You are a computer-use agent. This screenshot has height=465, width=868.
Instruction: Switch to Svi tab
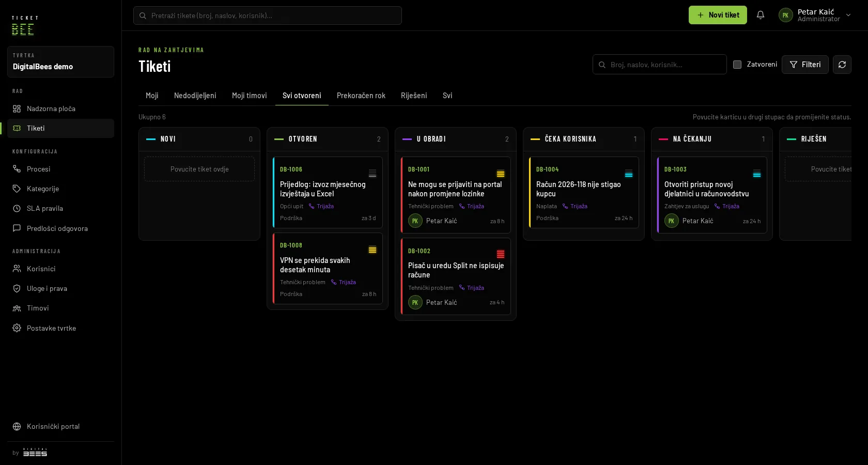click(447, 96)
